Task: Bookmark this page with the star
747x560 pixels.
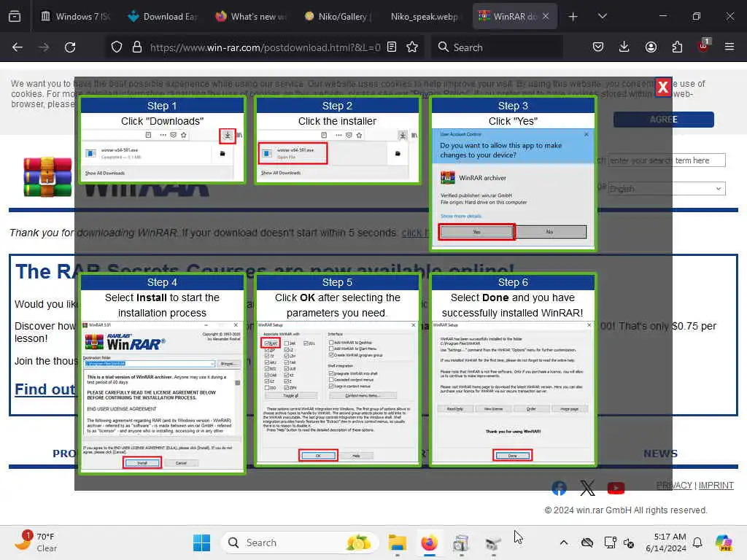Action: 412,47
